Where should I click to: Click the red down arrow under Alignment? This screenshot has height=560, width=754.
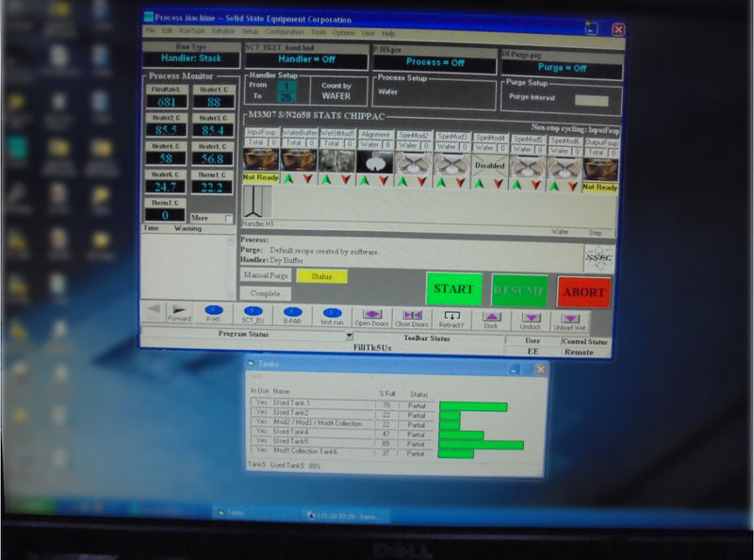(384, 181)
